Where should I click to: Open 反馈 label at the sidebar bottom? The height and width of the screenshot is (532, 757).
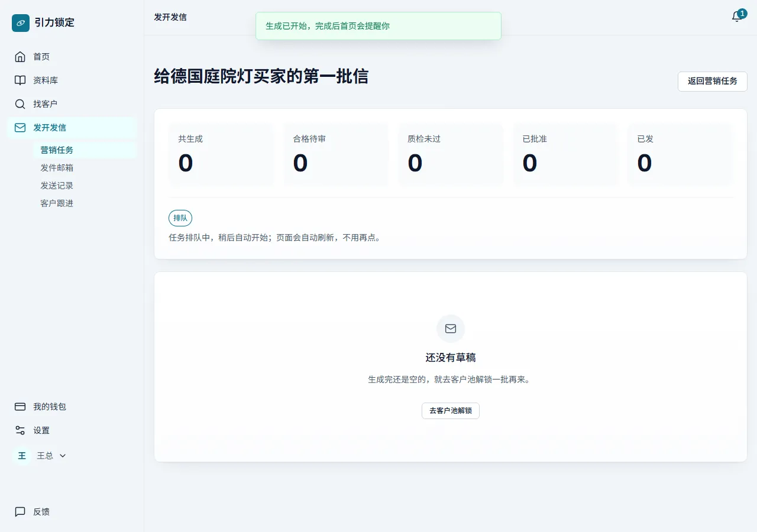(x=41, y=512)
